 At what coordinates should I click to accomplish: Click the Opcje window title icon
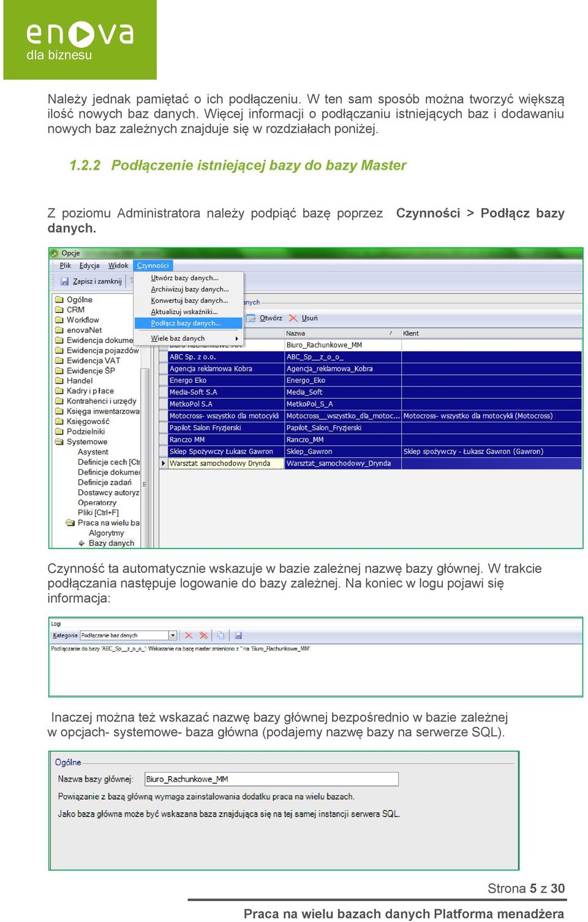[x=55, y=253]
